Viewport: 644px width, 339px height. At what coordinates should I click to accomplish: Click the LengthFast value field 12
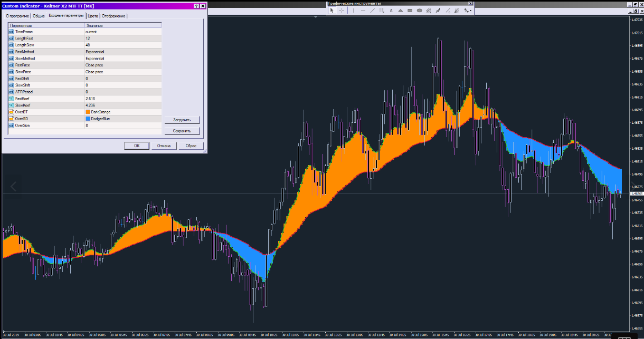(122, 38)
